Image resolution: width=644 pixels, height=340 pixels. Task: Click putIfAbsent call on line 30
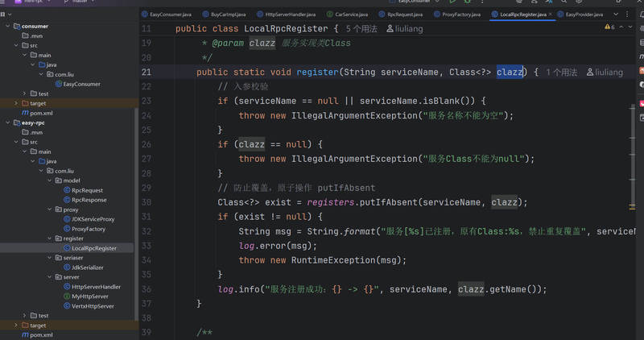pos(389,202)
